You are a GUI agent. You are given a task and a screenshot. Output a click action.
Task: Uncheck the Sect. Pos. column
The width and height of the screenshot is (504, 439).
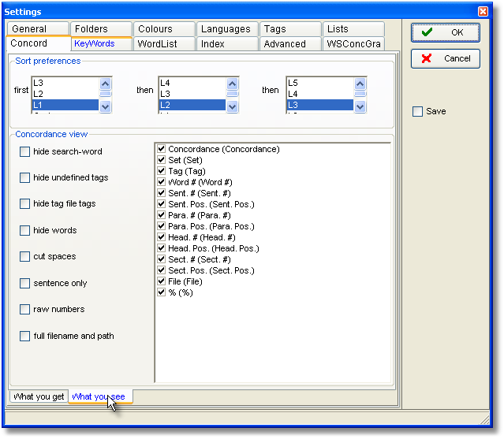pos(162,270)
